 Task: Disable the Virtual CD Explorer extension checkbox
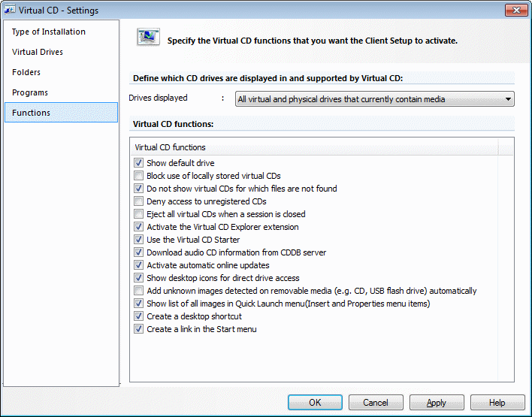point(138,227)
